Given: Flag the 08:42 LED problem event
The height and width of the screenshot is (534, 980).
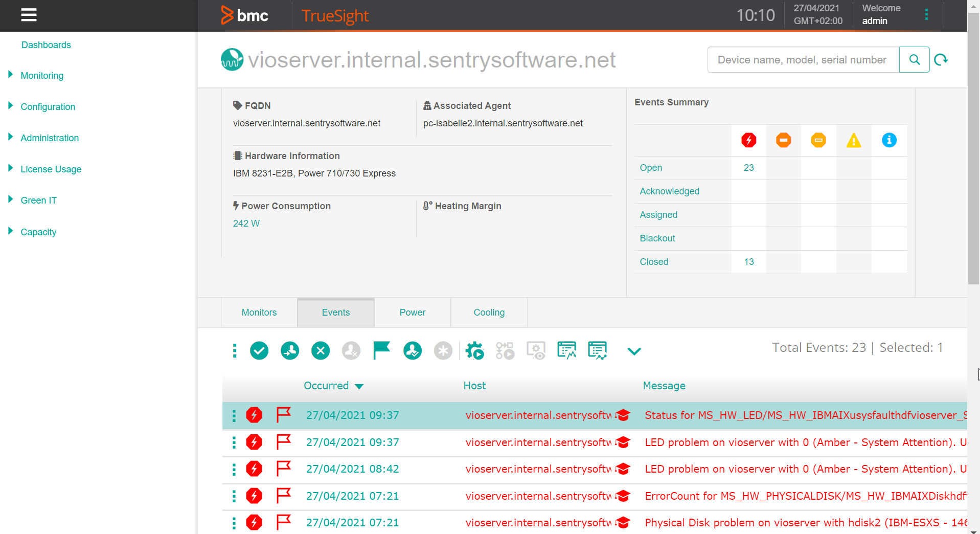Looking at the screenshot, I should click(284, 469).
